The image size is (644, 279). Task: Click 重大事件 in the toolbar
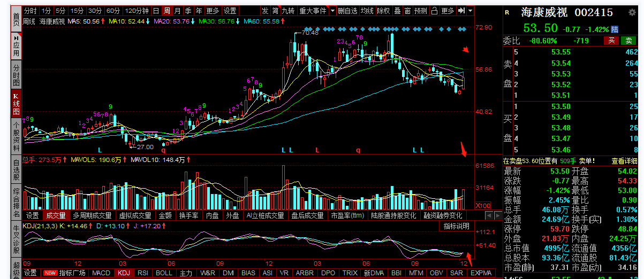click(x=312, y=11)
